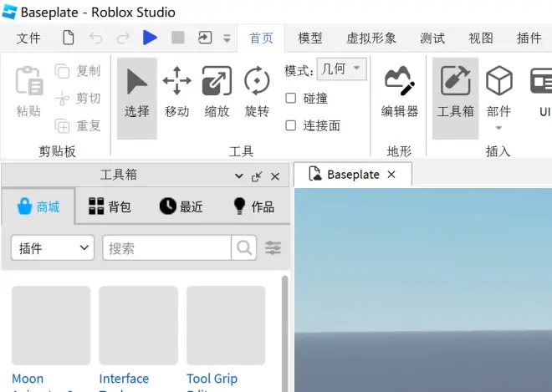The width and height of the screenshot is (552, 392).
Task: Enable the 连接面 join surfaces checkbox
Action: [290, 125]
